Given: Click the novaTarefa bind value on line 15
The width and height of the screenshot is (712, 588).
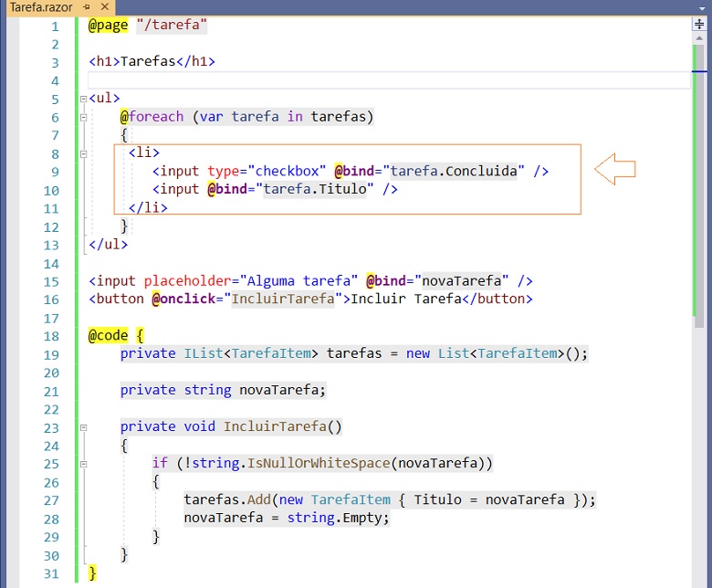Looking at the screenshot, I should point(462,281).
